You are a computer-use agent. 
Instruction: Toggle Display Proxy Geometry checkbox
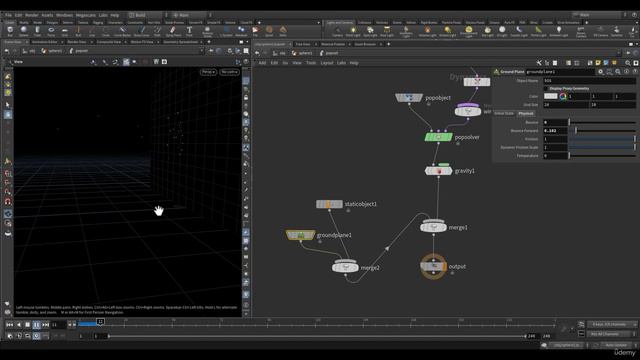546,89
